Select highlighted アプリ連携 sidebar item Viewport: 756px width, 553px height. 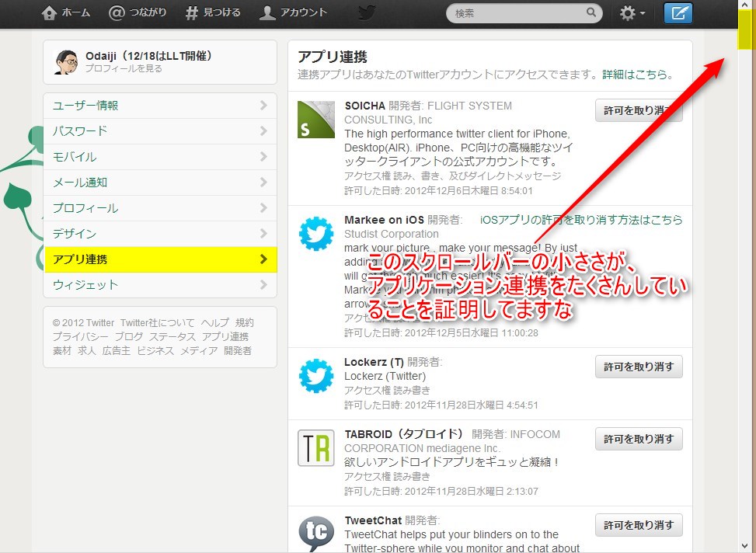click(160, 259)
